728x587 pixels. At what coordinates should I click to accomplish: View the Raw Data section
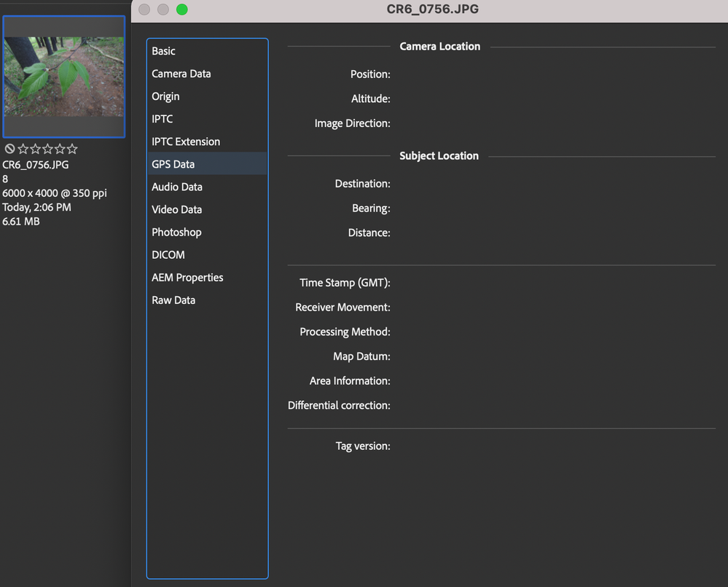pyautogui.click(x=173, y=300)
